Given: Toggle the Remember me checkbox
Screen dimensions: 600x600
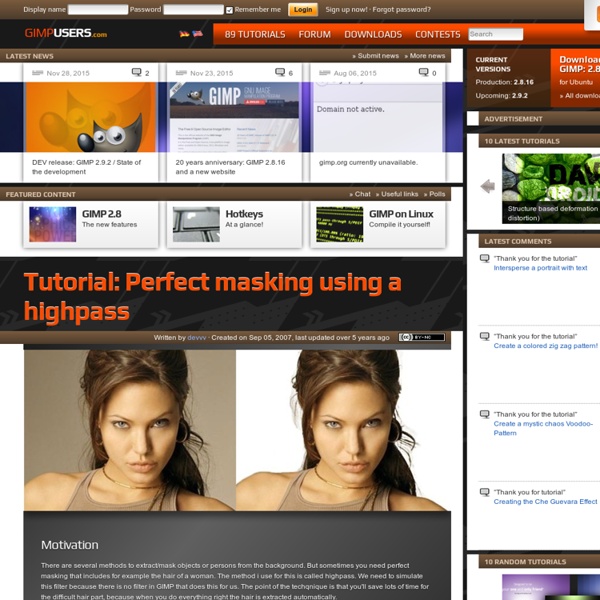Looking at the screenshot, I should [229, 10].
